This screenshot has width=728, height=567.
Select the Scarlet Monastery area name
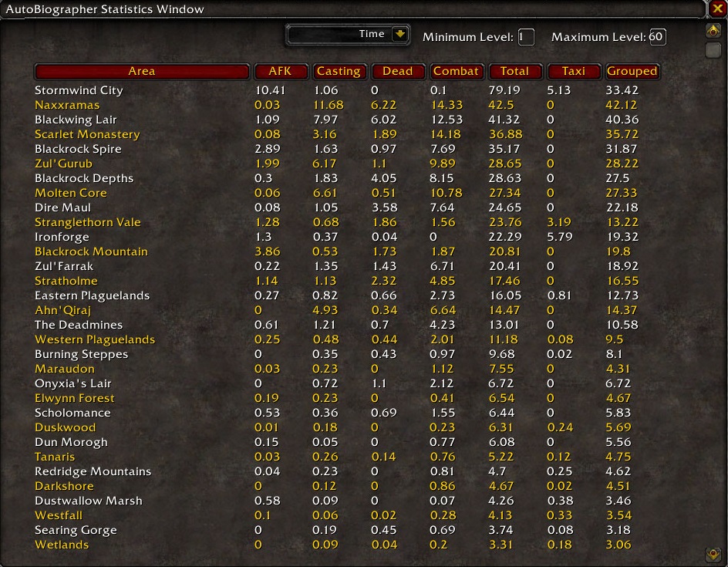(x=87, y=134)
